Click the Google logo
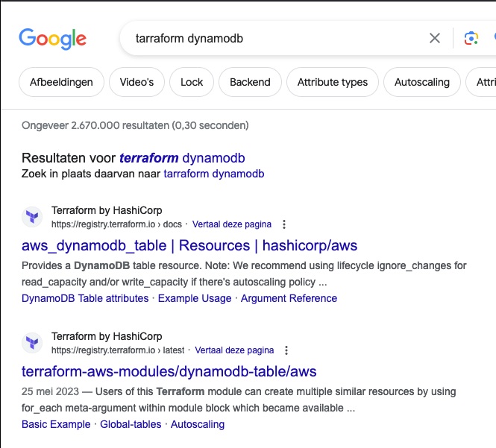496x448 pixels. point(52,39)
